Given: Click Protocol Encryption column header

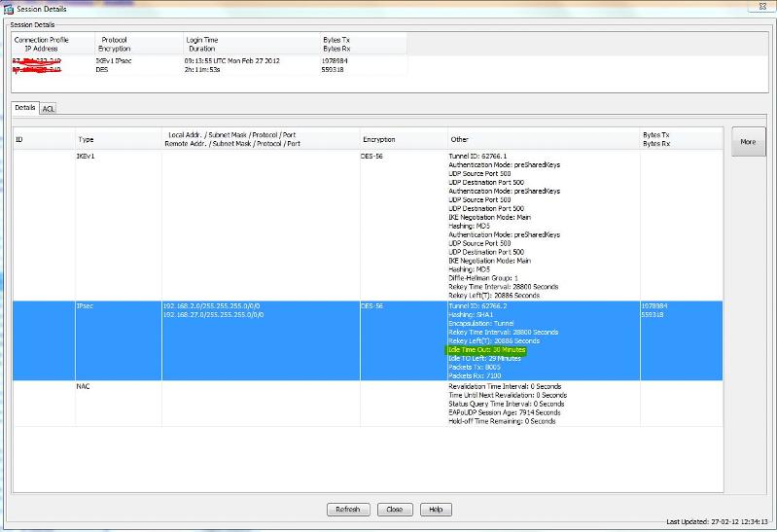Looking at the screenshot, I should coord(139,44).
